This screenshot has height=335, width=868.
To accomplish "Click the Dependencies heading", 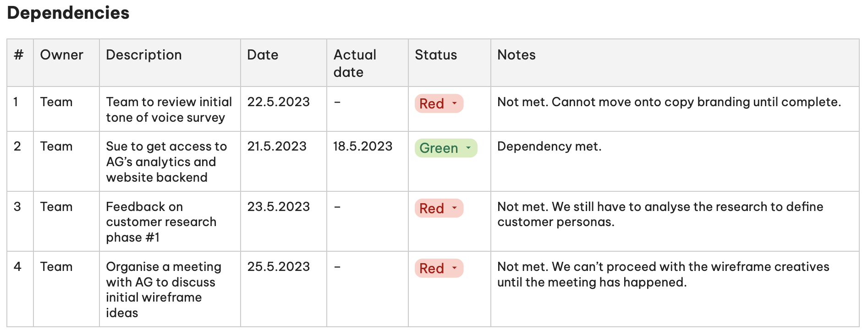I will point(68,13).
